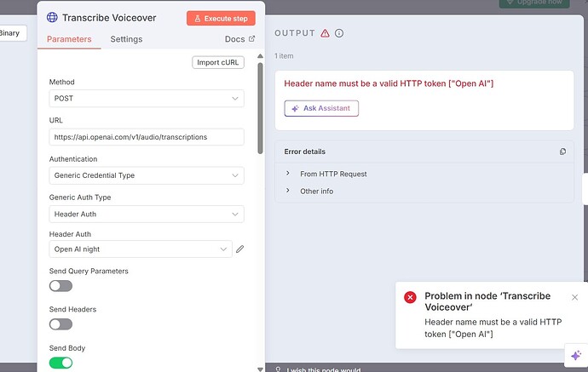
Task: Click the output warning triangle icon
Action: [326, 33]
